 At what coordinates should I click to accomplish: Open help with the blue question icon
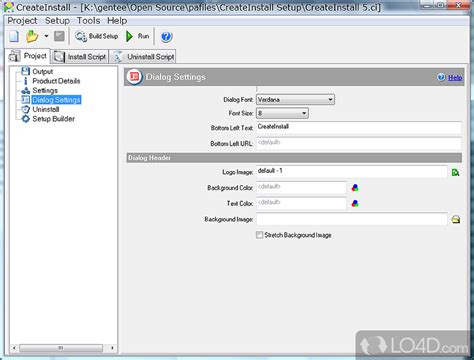point(166,36)
